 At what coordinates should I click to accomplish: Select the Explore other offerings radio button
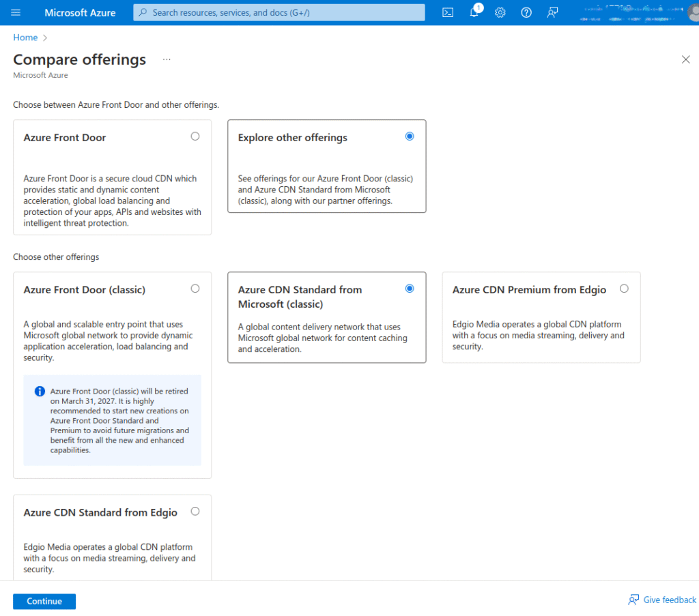410,136
